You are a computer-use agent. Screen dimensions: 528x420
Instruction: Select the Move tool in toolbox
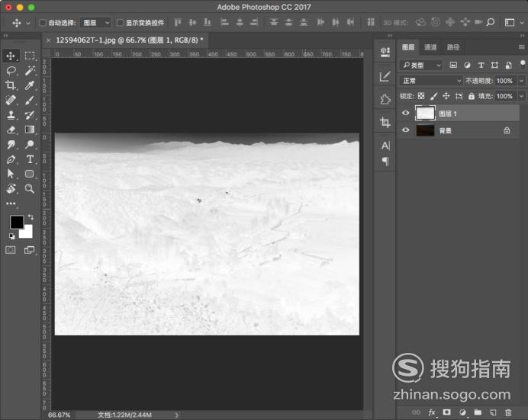(11, 56)
